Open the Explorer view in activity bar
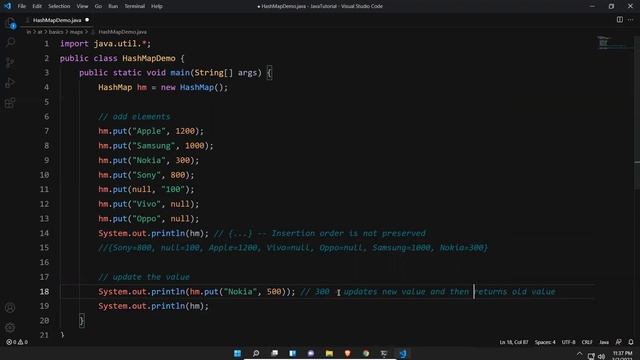Image resolution: width=640 pixels, height=360 pixels. [10, 23]
